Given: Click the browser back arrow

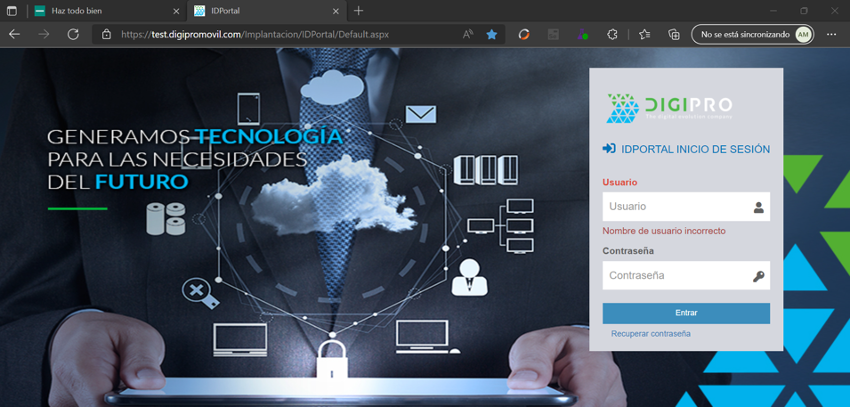Looking at the screenshot, I should (x=15, y=34).
